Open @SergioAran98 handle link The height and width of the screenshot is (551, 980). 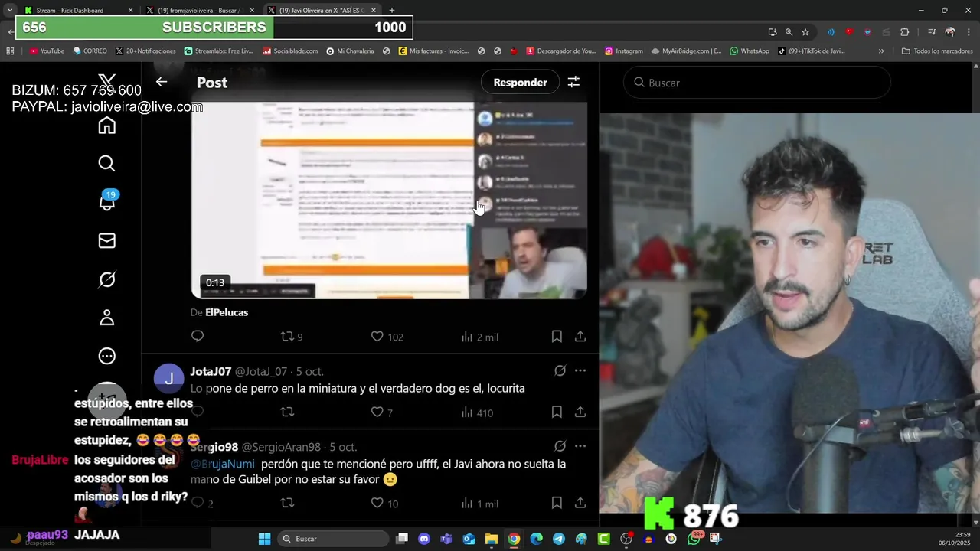(281, 447)
